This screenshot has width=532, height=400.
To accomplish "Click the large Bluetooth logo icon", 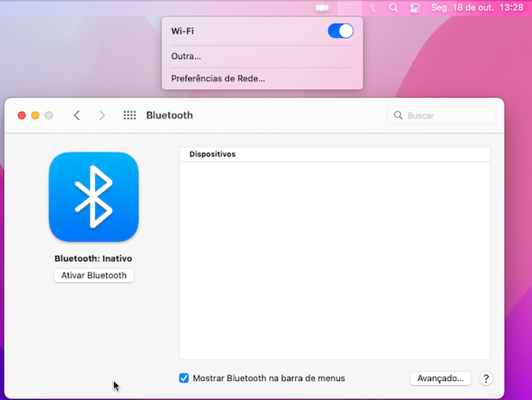I will click(94, 197).
